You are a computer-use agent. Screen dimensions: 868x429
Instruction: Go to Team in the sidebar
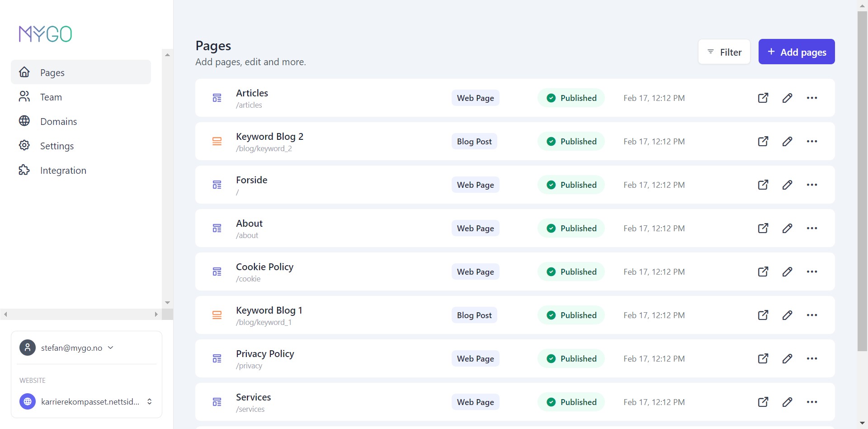(51, 97)
